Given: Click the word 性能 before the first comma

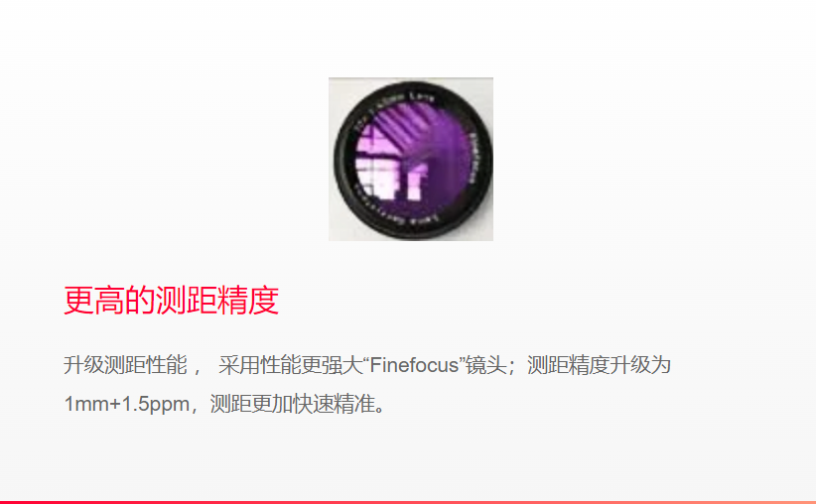Looking at the screenshot, I should coord(167,365).
